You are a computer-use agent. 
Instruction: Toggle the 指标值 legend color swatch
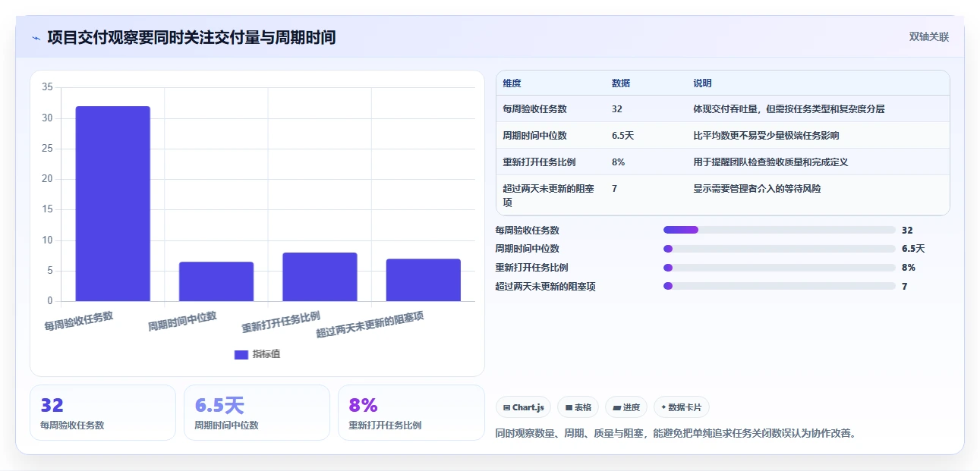[x=241, y=354]
